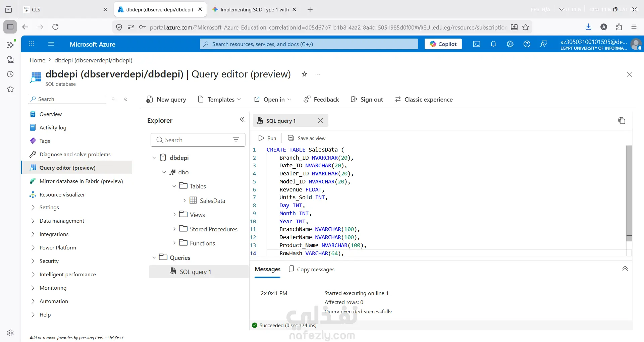Image resolution: width=644 pixels, height=342 pixels.
Task: Expand the Stored Procedures folder
Action: [174, 229]
